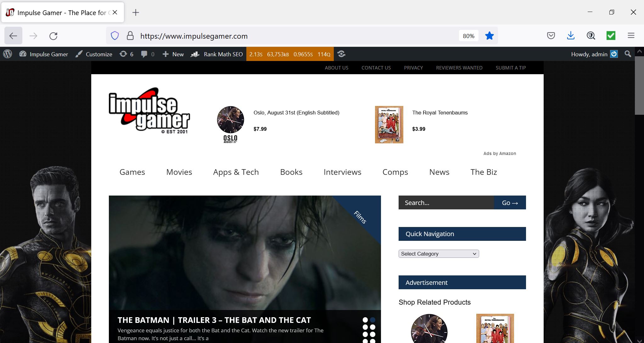The image size is (644, 343).
Task: Click the Films ribbon on the slider
Action: [360, 217]
